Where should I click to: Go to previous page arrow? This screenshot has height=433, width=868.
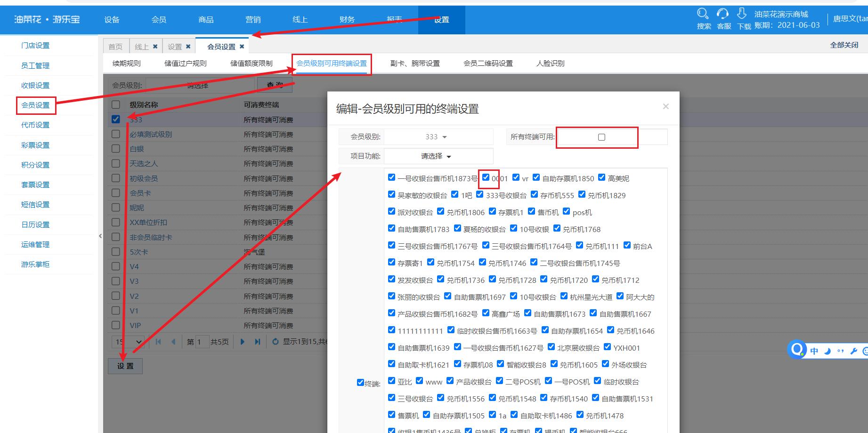click(173, 342)
